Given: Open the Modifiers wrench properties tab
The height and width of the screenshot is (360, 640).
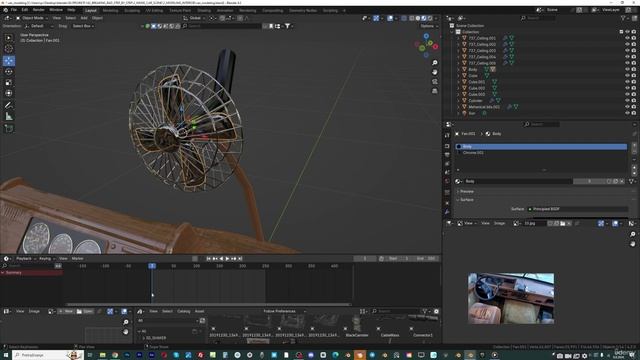Looking at the screenshot, I should [447, 212].
